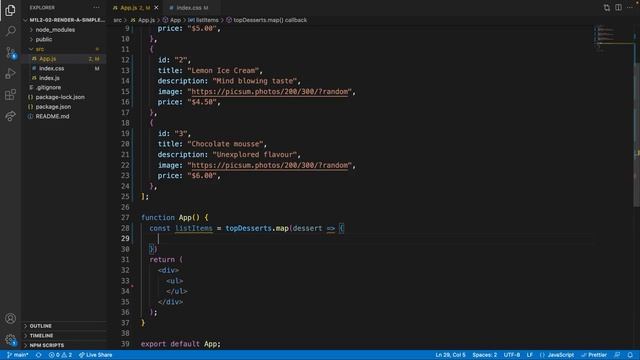Open Explorer views and more actions ellipsis
Screen dimensions: 640x360
point(96,7)
